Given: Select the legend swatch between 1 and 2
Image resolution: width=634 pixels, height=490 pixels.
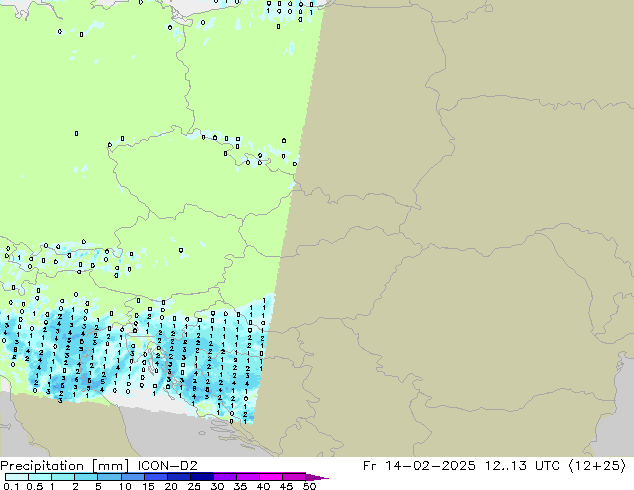Looking at the screenshot, I should [63, 477].
